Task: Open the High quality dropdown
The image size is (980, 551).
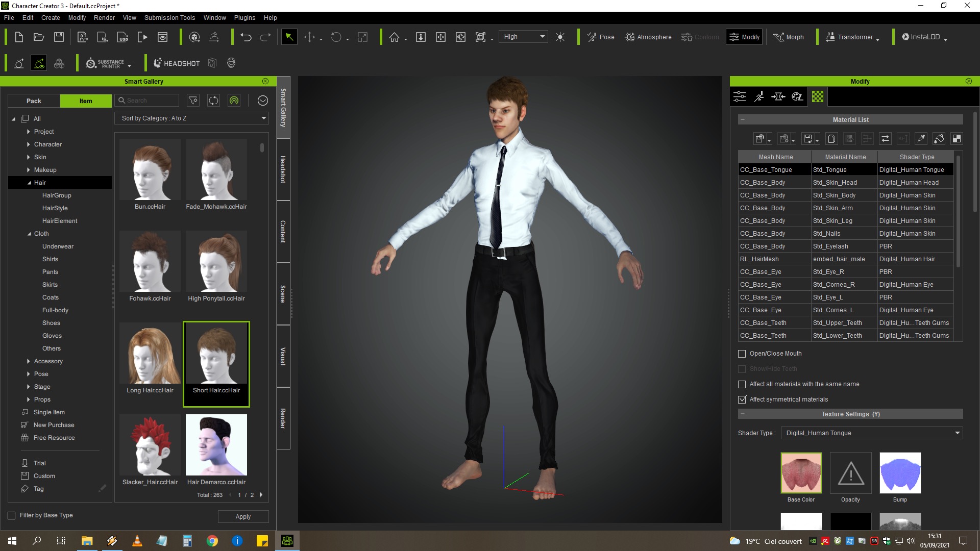Action: coord(523,37)
